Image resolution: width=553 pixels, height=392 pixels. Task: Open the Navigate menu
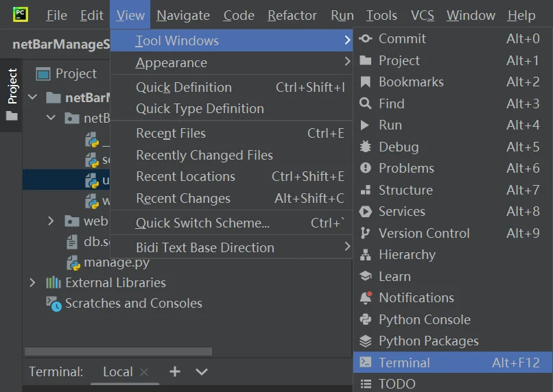click(x=183, y=15)
